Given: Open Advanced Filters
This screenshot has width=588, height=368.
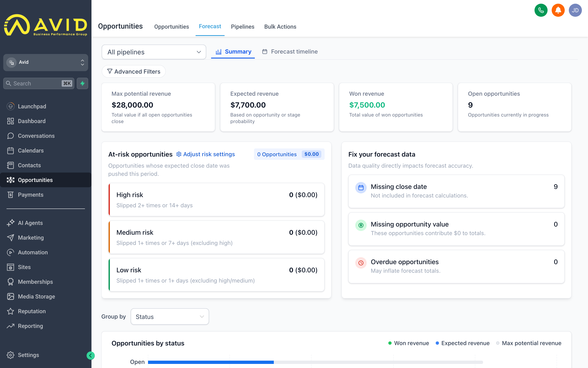Looking at the screenshot, I should tap(134, 71).
